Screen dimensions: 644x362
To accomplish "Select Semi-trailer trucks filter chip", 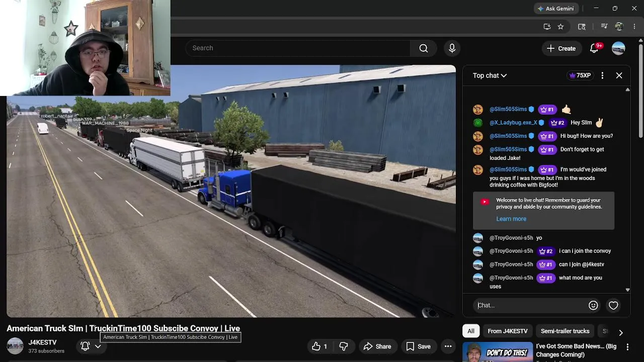I will [565, 331].
